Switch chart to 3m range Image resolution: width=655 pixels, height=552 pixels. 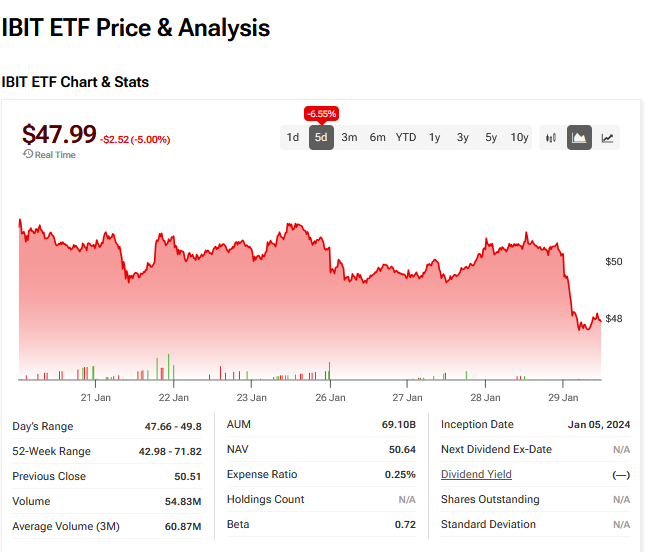click(349, 138)
